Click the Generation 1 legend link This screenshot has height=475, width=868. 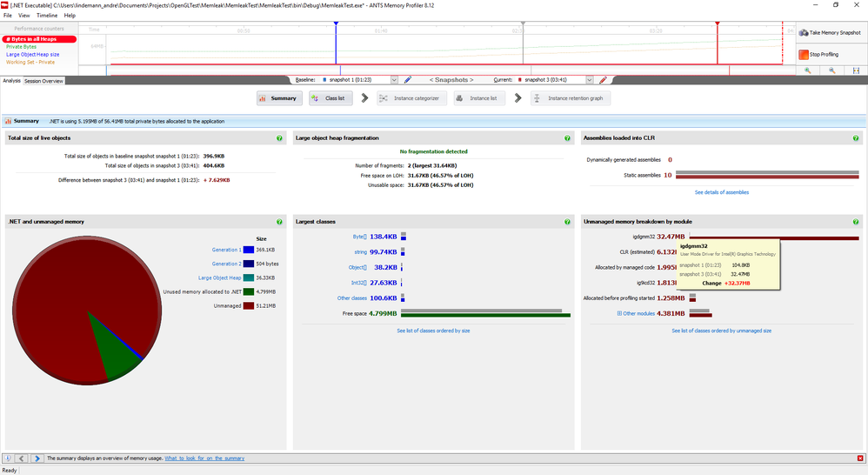[x=226, y=251]
